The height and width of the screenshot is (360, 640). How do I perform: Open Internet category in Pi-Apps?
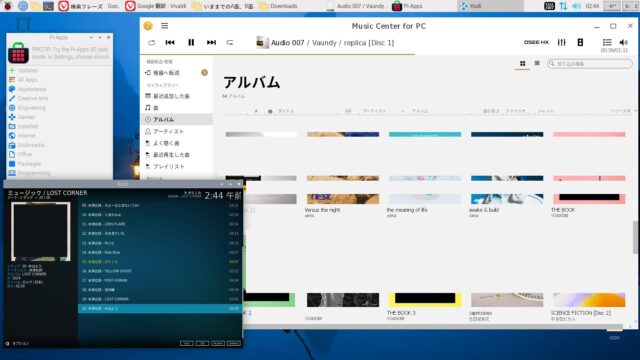click(60, 136)
